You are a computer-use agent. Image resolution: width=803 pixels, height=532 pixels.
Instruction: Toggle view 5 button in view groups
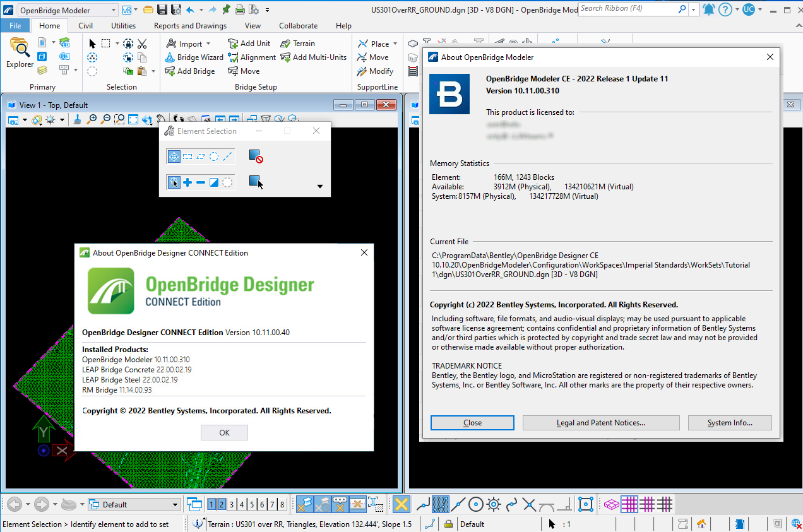(x=252, y=504)
